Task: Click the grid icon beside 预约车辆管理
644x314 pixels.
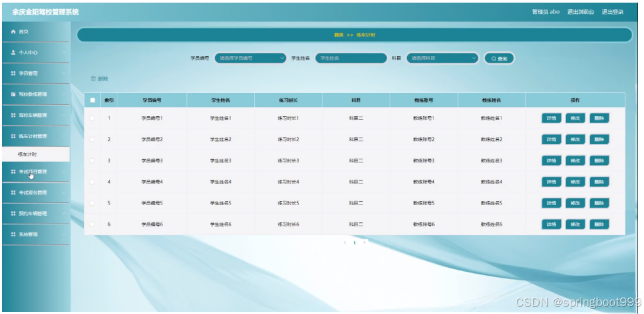Action: click(x=13, y=214)
